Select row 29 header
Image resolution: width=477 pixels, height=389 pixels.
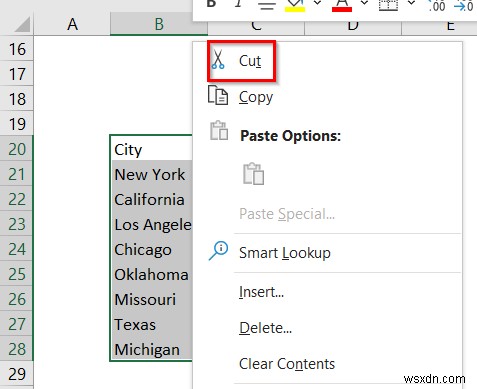(17, 374)
